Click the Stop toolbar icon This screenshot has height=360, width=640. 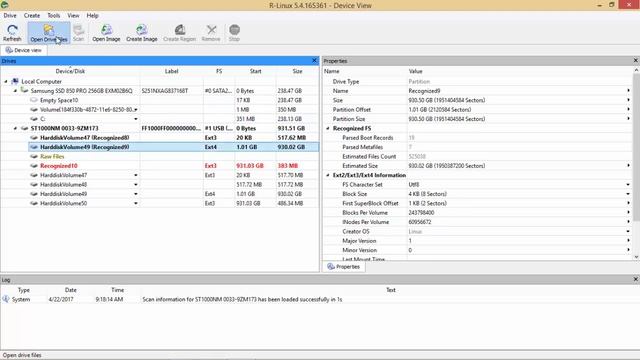click(234, 33)
